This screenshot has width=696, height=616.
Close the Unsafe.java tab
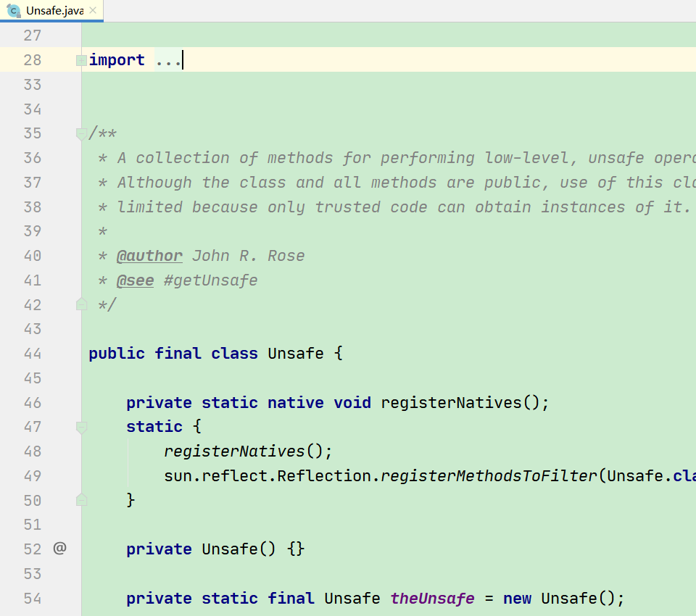(x=91, y=10)
